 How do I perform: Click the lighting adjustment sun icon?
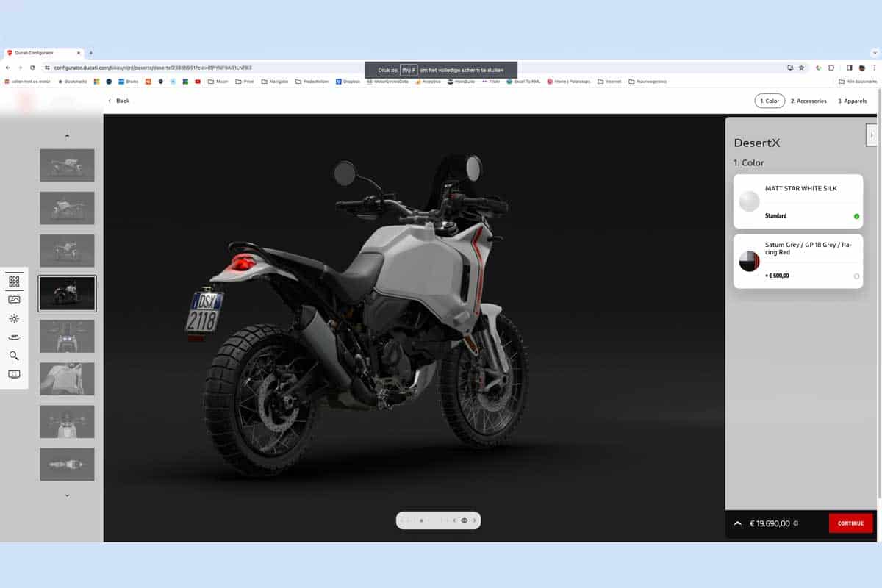(15, 318)
